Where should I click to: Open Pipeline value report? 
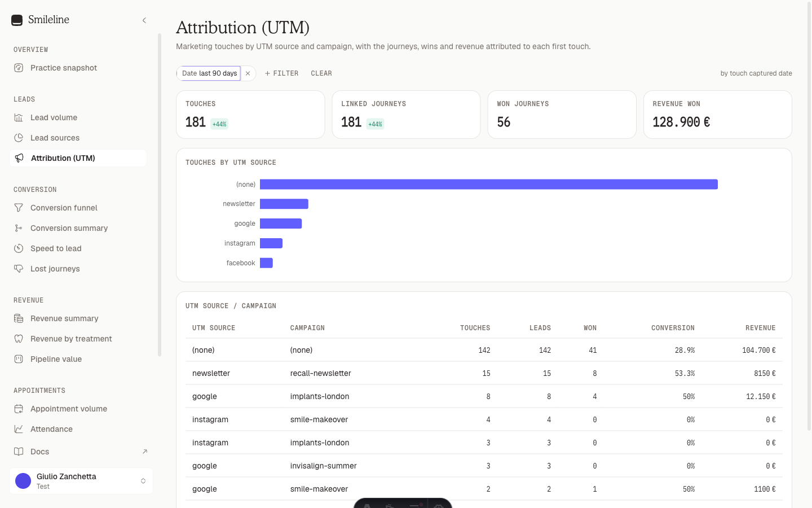tap(78, 359)
